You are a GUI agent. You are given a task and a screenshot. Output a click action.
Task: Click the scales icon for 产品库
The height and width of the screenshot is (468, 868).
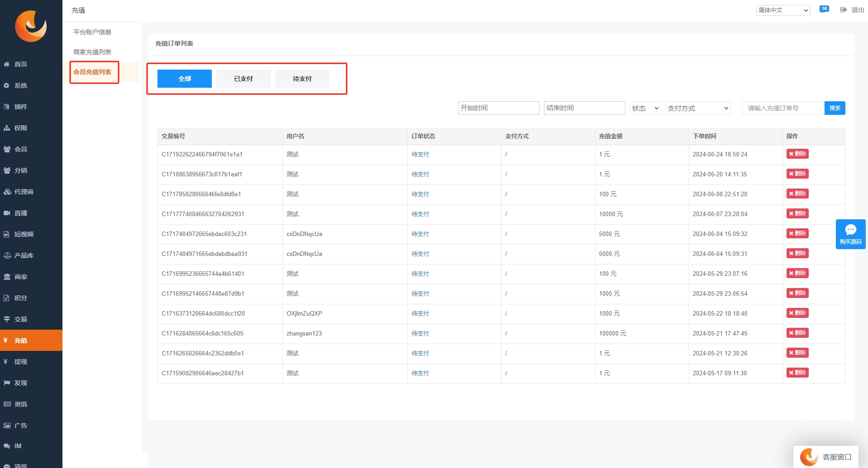click(7, 255)
